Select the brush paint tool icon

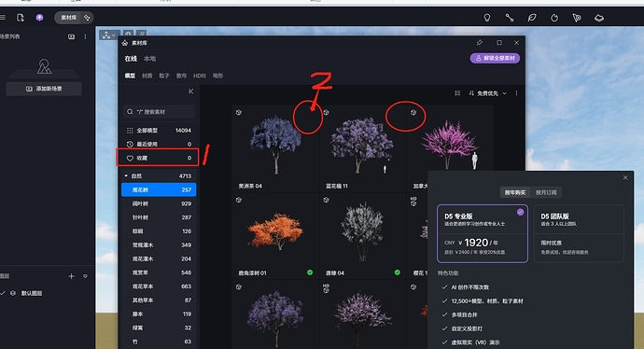click(577, 18)
